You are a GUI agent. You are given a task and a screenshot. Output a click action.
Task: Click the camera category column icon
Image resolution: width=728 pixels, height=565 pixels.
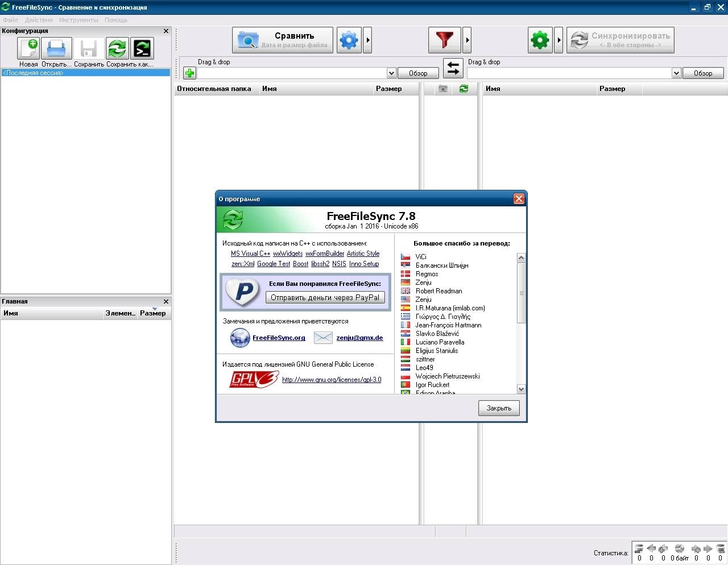tap(443, 89)
